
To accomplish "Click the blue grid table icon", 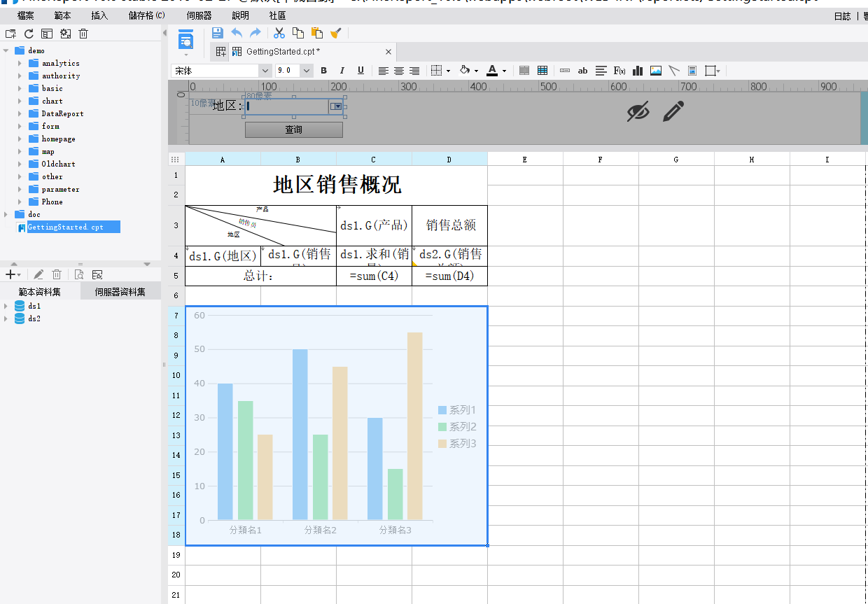I will point(542,71).
